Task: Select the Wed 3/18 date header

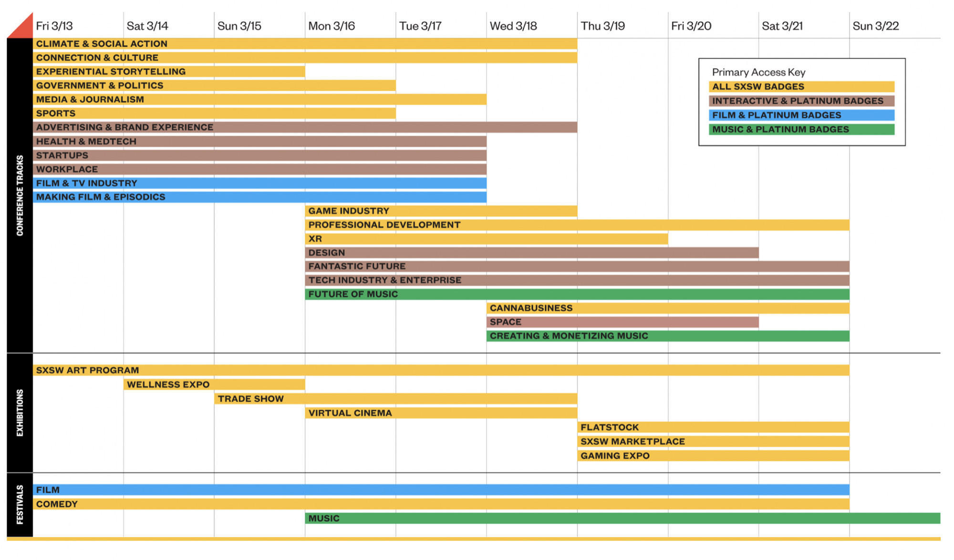Action: click(513, 26)
